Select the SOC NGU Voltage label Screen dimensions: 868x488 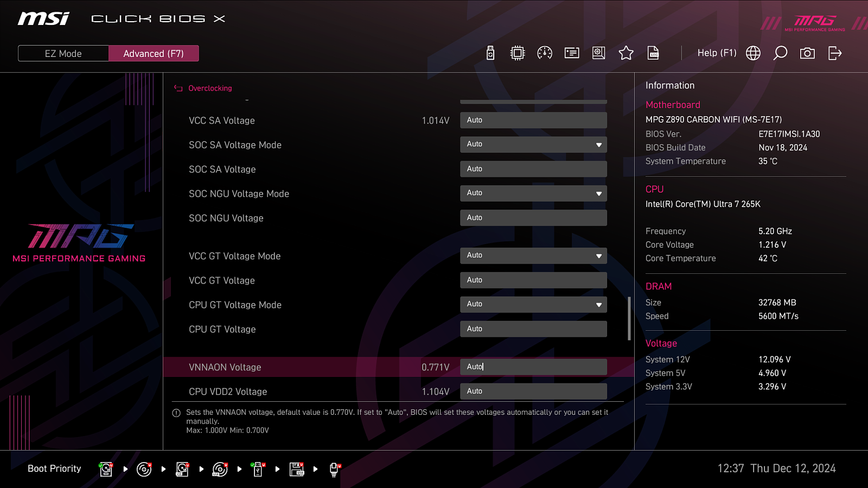[x=226, y=219]
